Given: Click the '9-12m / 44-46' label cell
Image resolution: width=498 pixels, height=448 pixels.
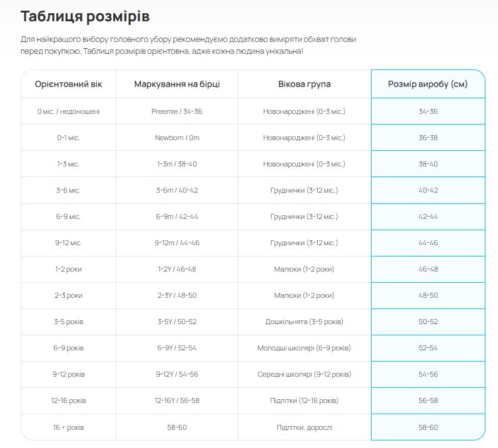Looking at the screenshot, I should coord(177,243).
